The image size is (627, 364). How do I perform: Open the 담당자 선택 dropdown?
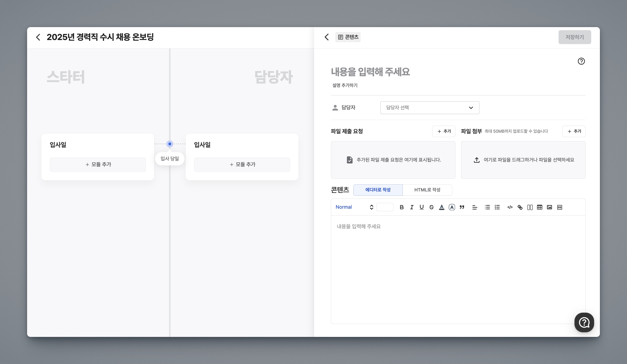(430, 108)
